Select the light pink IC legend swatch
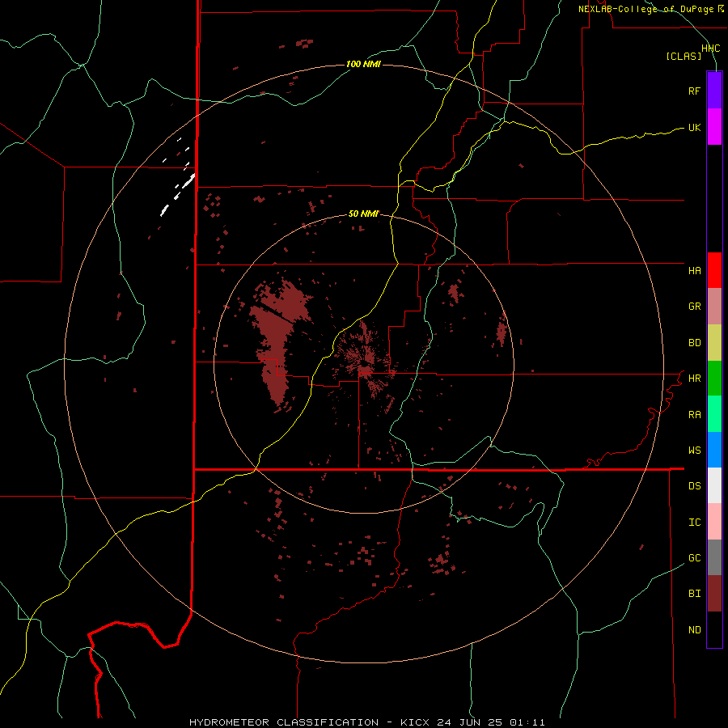Screen dimensions: 728x728 (x=714, y=522)
